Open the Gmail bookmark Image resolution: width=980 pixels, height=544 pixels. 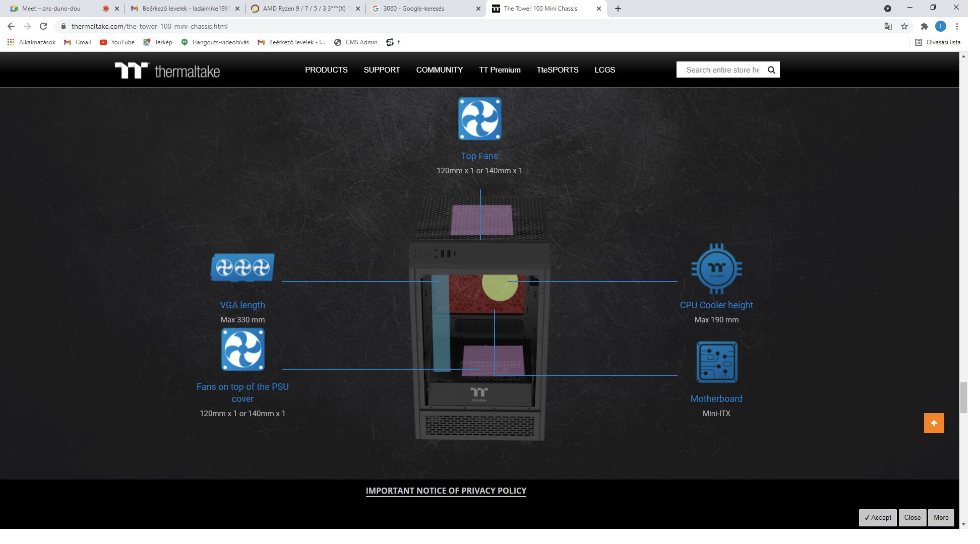point(77,42)
